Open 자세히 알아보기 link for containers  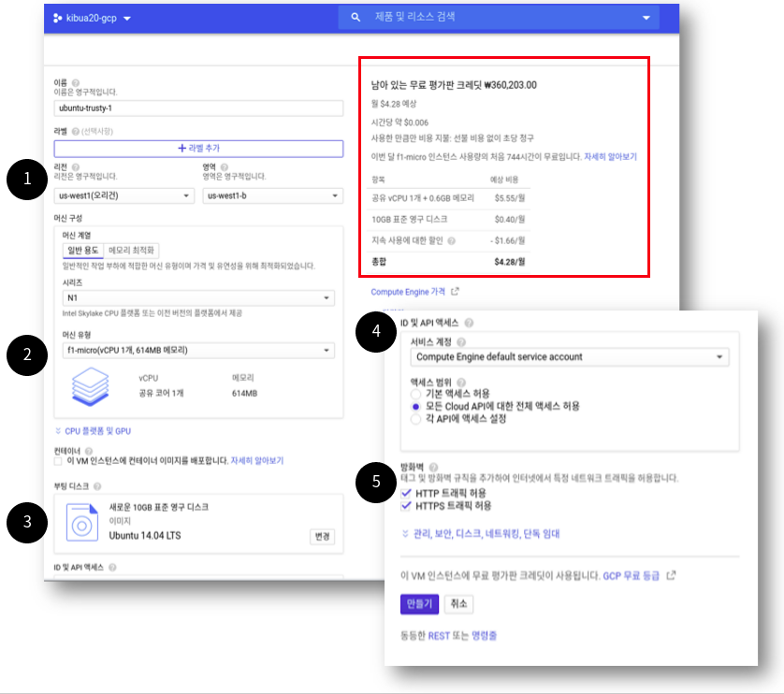[257, 460]
